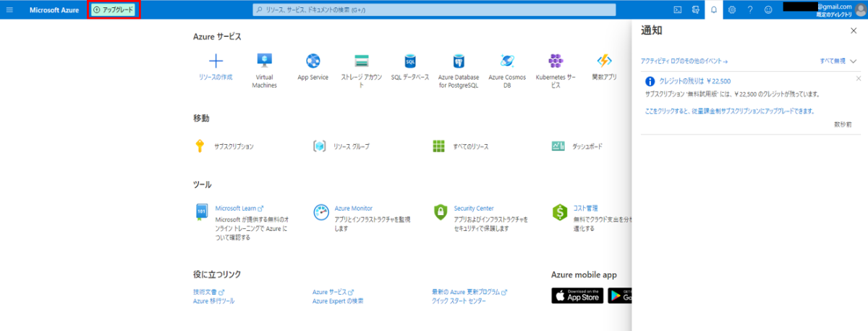Click the Microsoft Azure home title
Screen dimensions: 868x331
point(55,10)
